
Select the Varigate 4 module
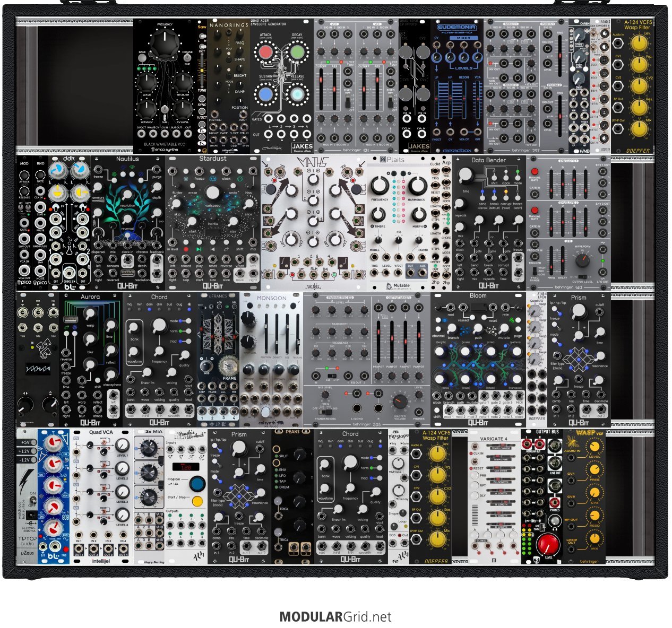coord(494,496)
